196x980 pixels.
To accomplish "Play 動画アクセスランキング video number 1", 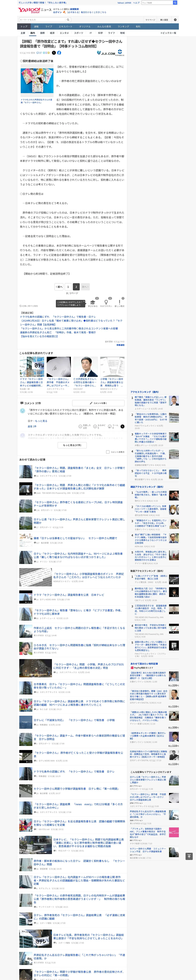I will (x=174, y=579).
